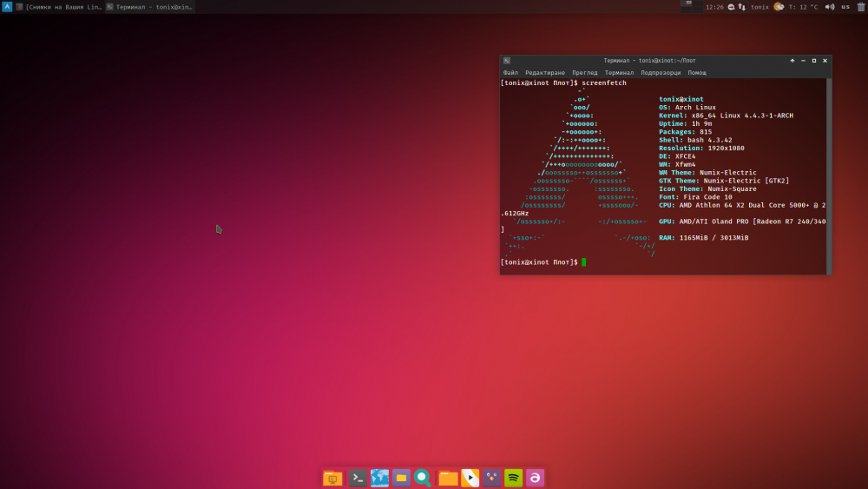Click the 'screenfetch' command text
The height and width of the screenshot is (489, 868).
tap(604, 83)
